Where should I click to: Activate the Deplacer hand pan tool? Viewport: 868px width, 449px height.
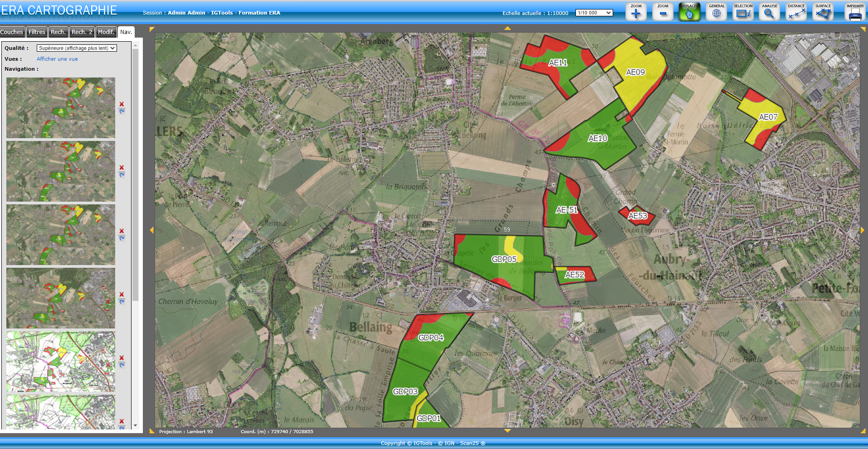[x=689, y=12]
